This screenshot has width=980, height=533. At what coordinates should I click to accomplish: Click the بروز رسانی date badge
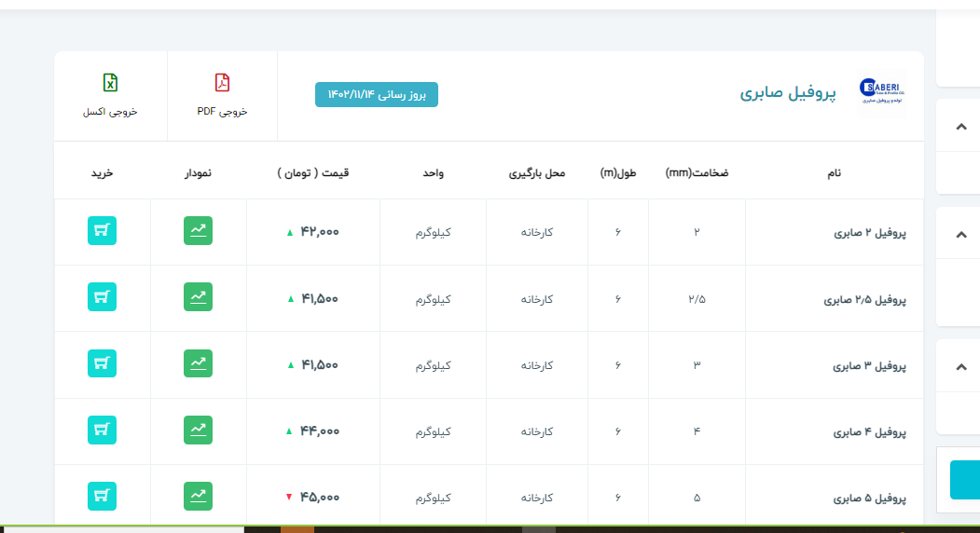[377, 95]
